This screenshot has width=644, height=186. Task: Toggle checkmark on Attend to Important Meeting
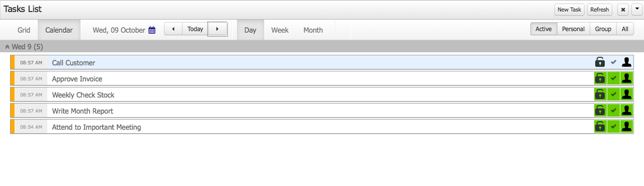tap(613, 127)
